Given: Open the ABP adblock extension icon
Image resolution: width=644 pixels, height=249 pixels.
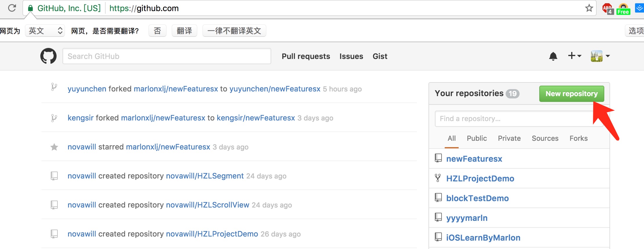Looking at the screenshot, I should pyautogui.click(x=608, y=8).
